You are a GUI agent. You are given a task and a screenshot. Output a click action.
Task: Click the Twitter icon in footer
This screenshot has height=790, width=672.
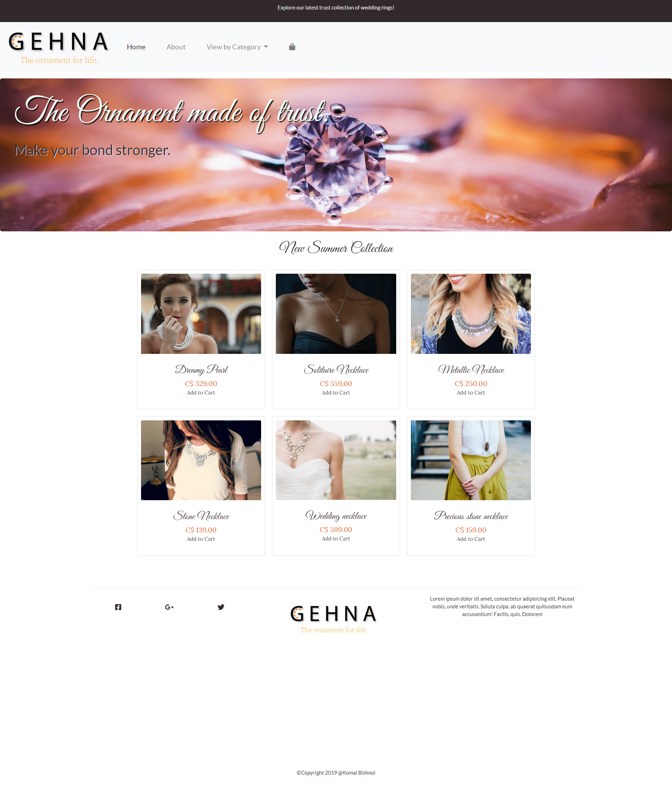220,607
